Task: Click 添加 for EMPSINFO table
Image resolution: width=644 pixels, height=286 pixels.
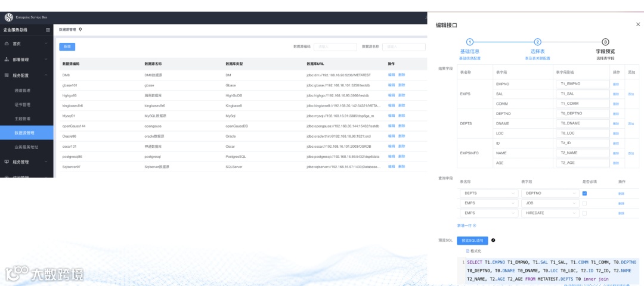Action: click(x=631, y=153)
